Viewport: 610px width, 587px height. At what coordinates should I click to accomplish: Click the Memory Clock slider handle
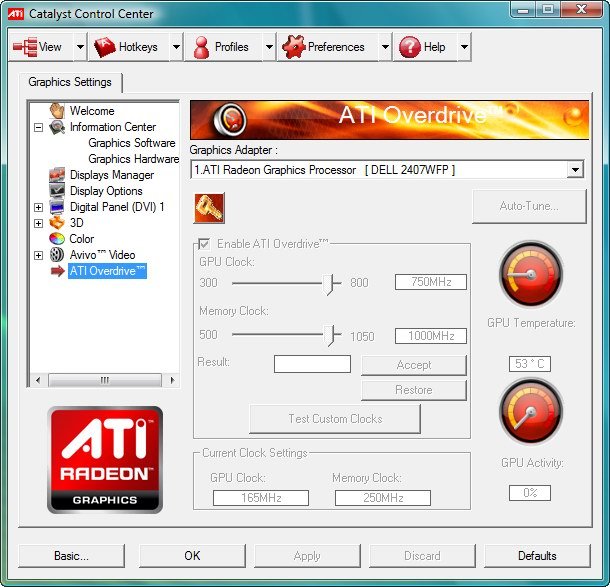[329, 335]
